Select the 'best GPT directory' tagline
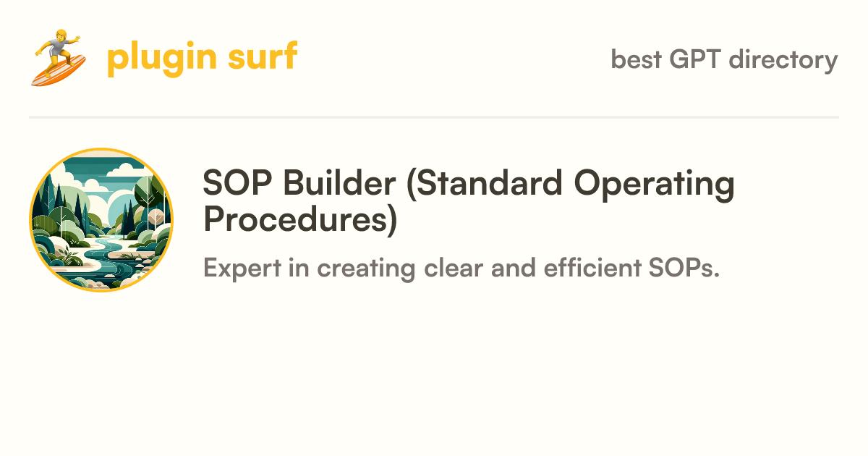This screenshot has width=868, height=456. [724, 59]
